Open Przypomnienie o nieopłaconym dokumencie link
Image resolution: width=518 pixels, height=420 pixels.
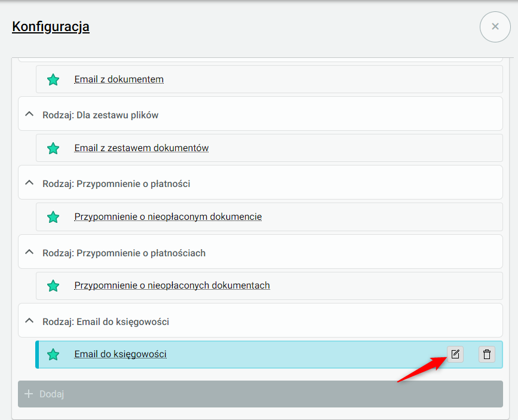point(168,217)
